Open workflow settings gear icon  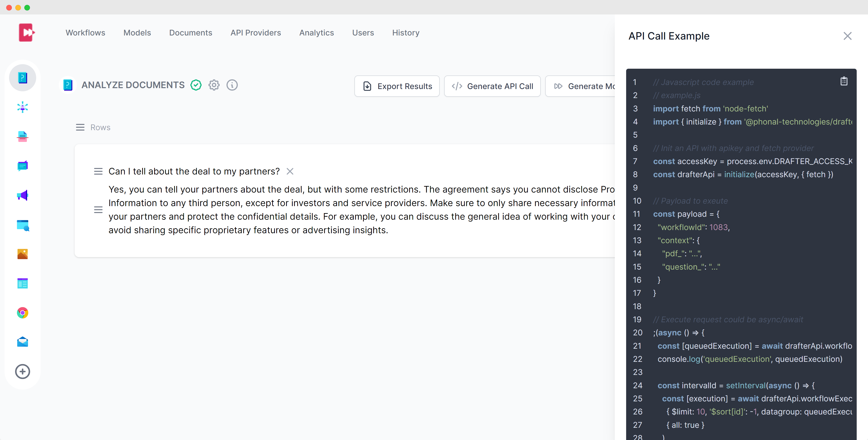(214, 85)
